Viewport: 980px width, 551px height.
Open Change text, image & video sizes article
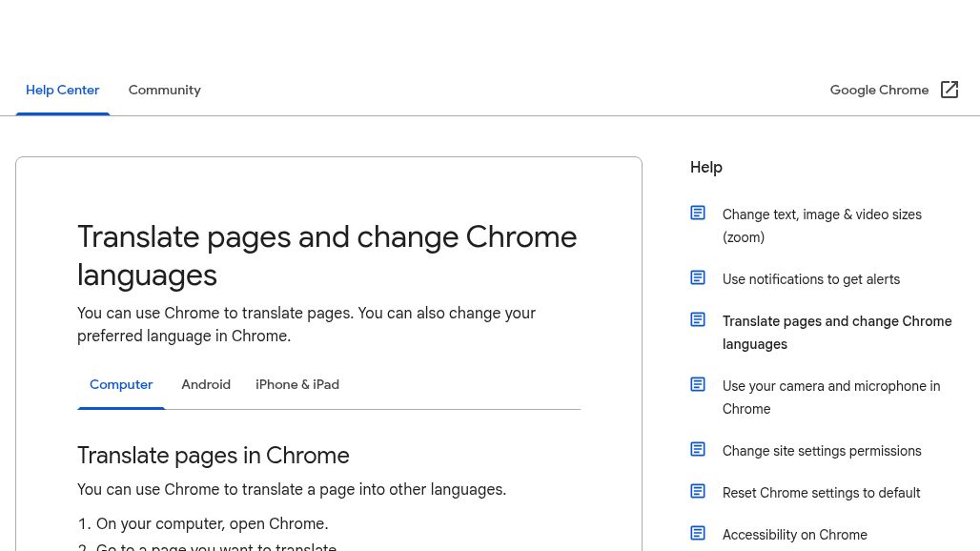tap(822, 226)
